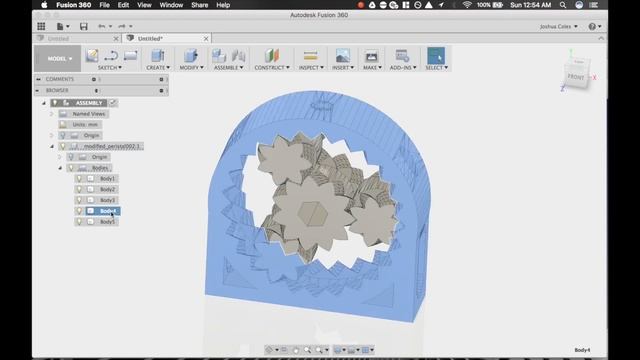The width and height of the screenshot is (640, 360).
Task: Click the Viewports layout icon
Action: click(366, 350)
